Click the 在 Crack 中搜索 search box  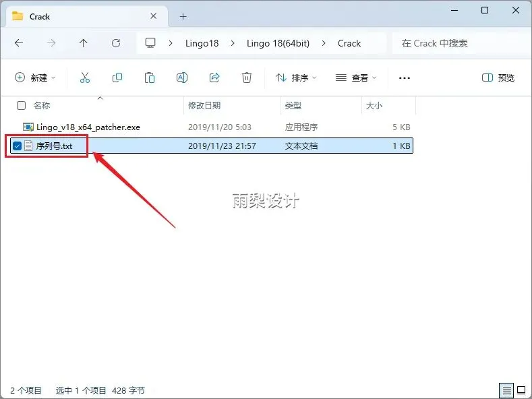click(461, 43)
